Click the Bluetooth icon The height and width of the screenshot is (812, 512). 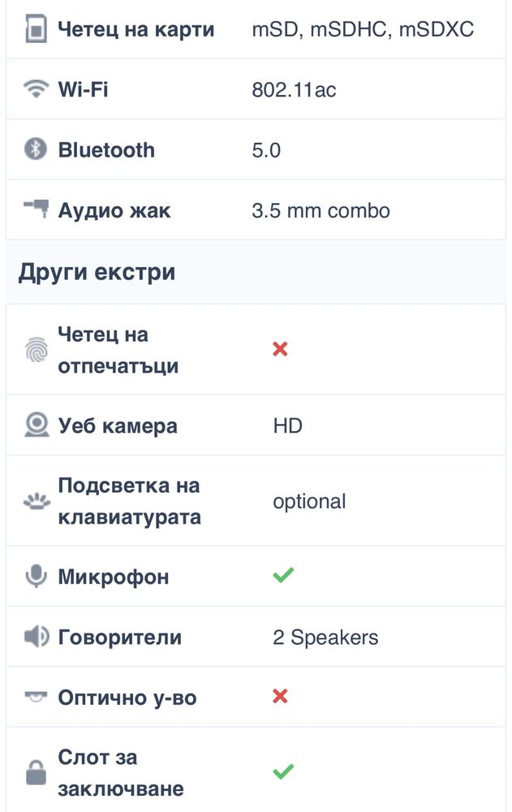tap(36, 149)
